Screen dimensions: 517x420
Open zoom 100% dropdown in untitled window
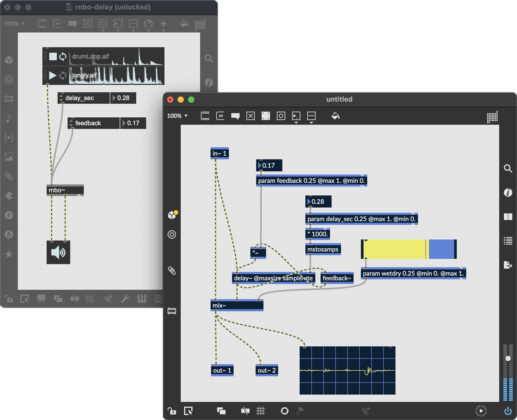click(x=177, y=116)
